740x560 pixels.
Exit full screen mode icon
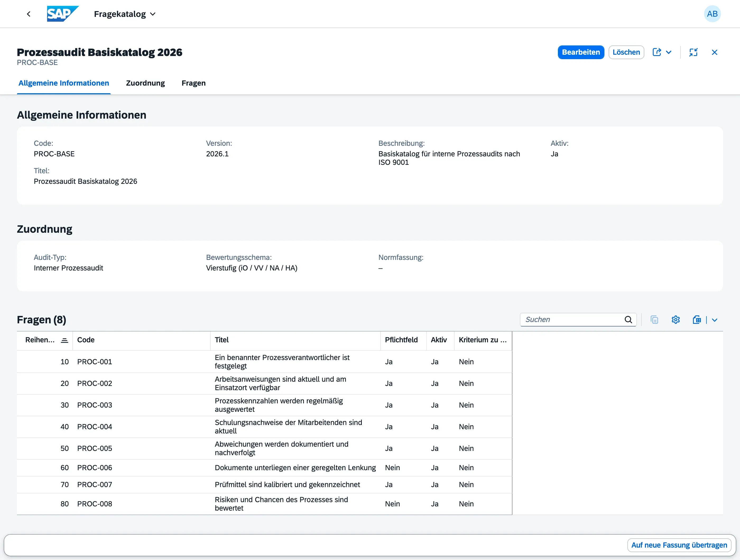(x=693, y=52)
